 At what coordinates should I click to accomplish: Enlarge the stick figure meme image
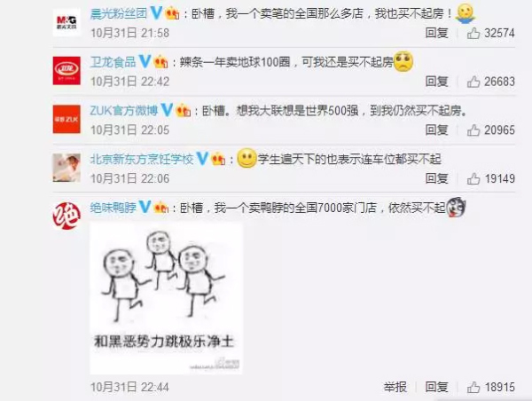tap(167, 298)
